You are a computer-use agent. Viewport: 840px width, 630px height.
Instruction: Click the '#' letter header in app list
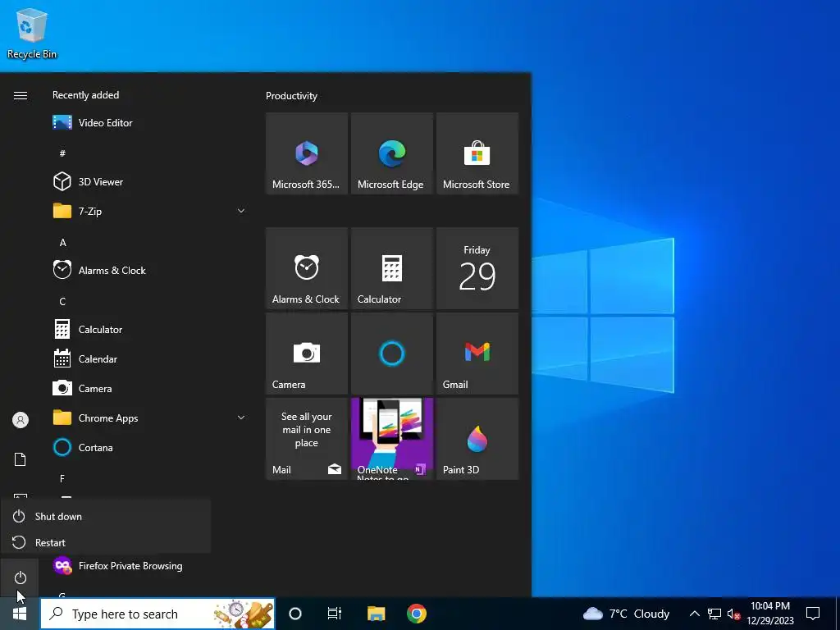coord(62,153)
